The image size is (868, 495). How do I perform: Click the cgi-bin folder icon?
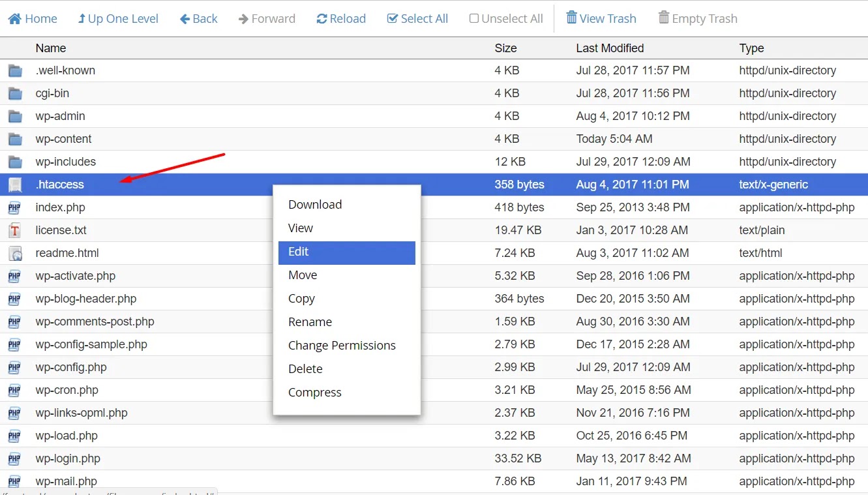[x=15, y=93]
